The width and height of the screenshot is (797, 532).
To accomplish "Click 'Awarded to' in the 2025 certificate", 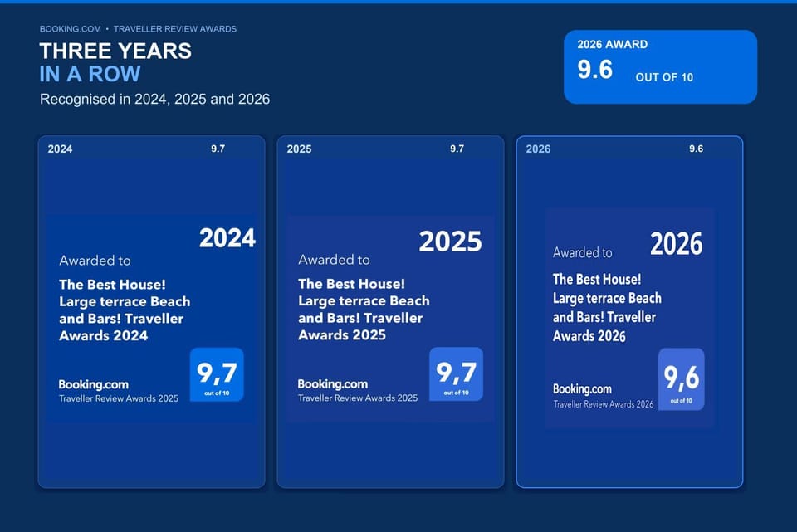I will tap(334, 260).
